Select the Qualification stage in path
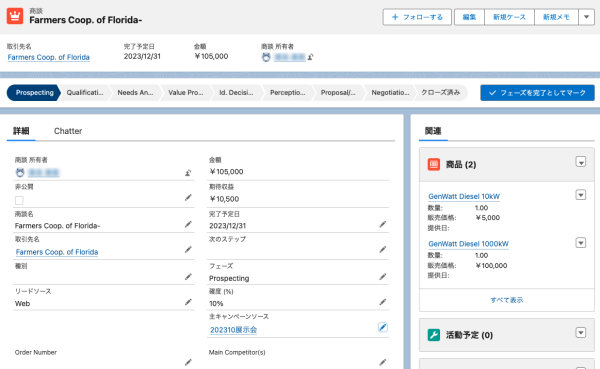This screenshot has width=600, height=369. coord(85,93)
